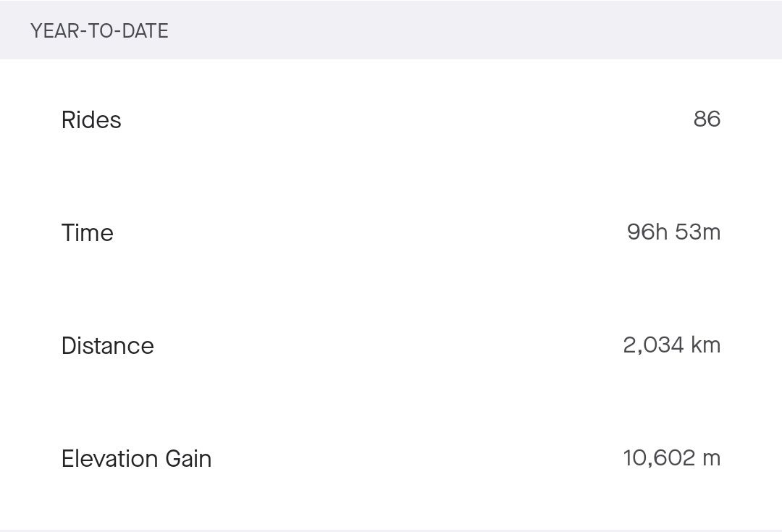The height and width of the screenshot is (532, 782).
Task: Click the total time 96h 53m
Action: (673, 232)
